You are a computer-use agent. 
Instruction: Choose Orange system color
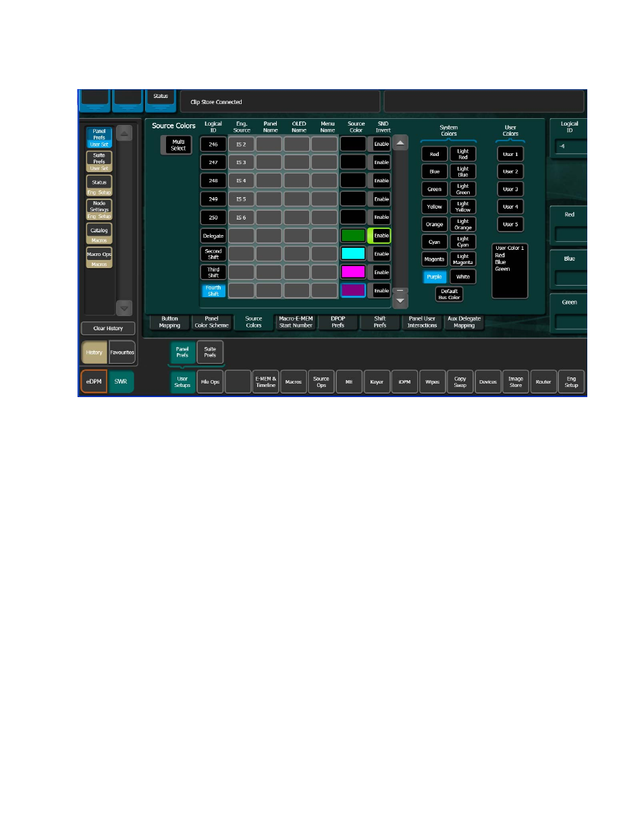coord(434,224)
